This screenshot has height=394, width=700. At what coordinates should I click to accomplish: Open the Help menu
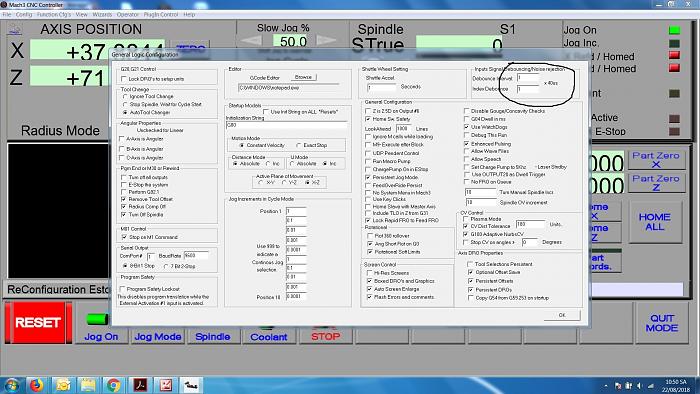189,15
